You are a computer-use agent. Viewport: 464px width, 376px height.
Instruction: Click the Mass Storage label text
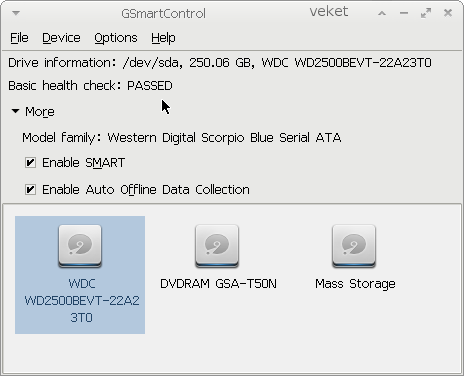click(x=355, y=284)
